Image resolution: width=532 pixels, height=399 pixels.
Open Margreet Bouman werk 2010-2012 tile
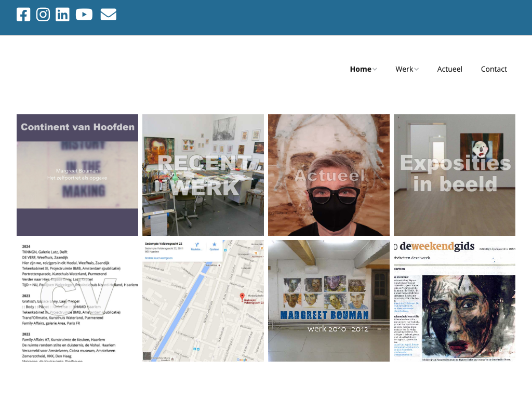pos(329,301)
